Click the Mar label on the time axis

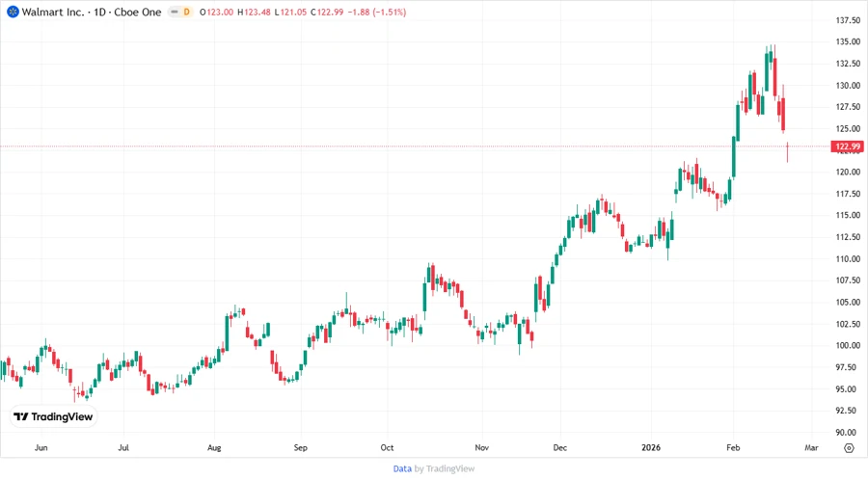pos(811,447)
